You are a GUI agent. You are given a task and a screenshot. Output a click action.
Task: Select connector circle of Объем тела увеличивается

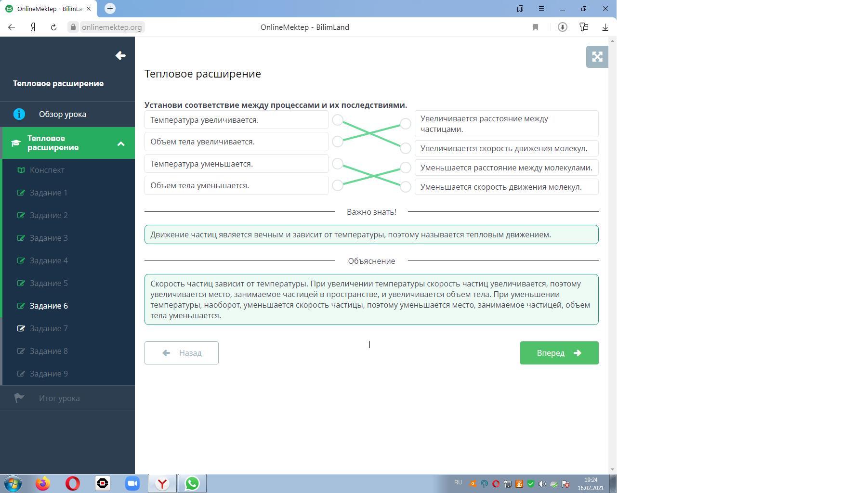point(338,141)
